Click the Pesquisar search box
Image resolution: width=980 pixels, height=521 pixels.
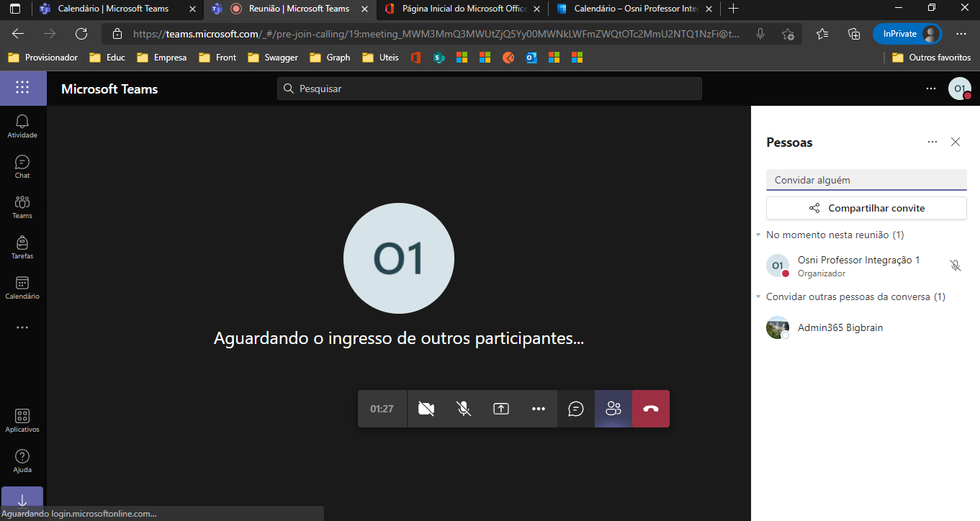[490, 89]
